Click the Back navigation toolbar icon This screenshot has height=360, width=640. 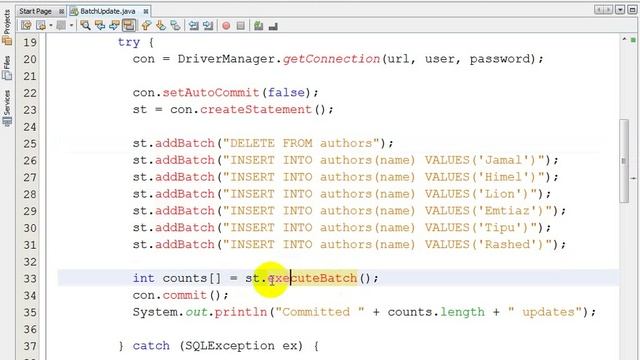41,26
